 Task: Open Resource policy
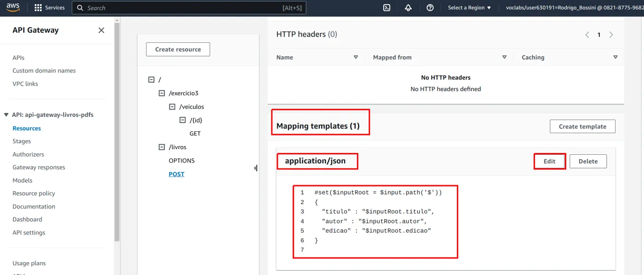[34, 193]
